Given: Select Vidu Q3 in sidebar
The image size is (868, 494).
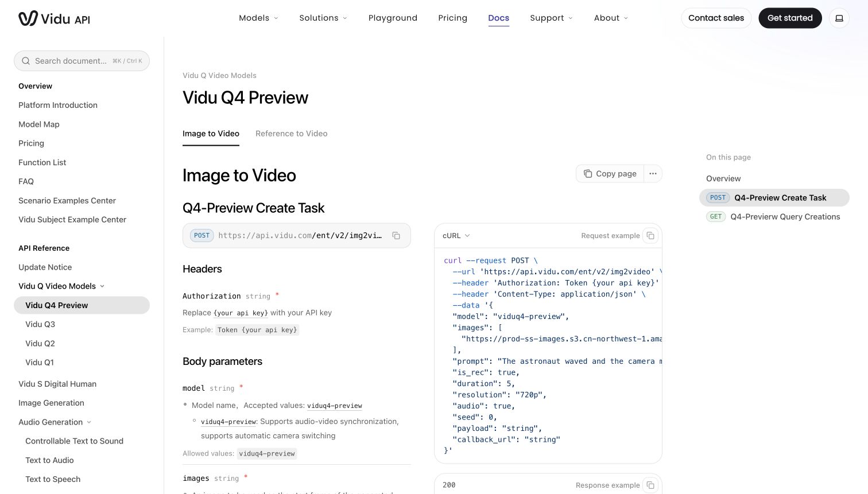Looking at the screenshot, I should coord(40,325).
